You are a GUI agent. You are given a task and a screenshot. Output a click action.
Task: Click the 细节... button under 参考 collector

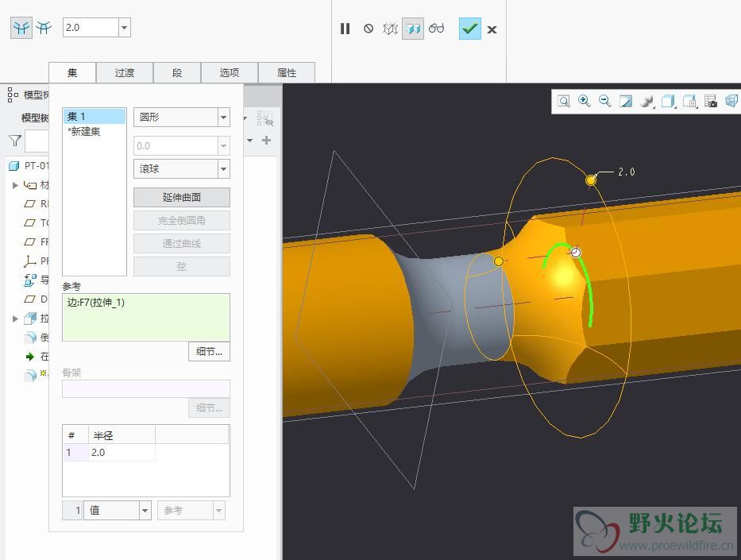210,352
